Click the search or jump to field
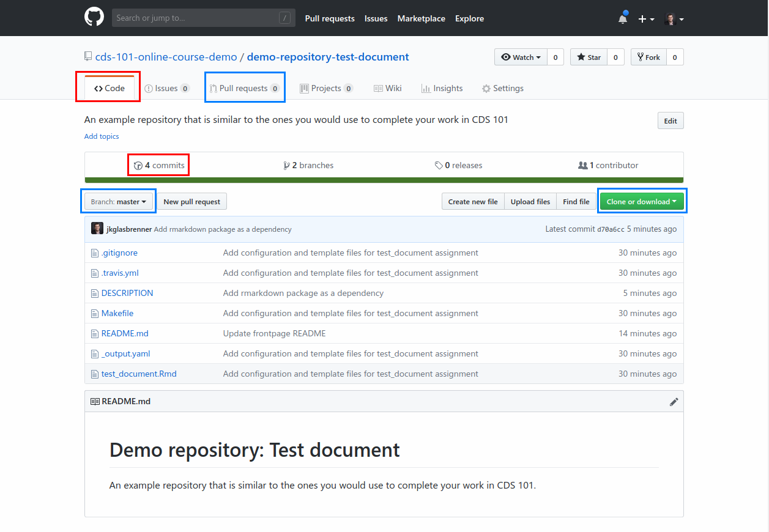The width and height of the screenshot is (769, 532). coord(204,18)
